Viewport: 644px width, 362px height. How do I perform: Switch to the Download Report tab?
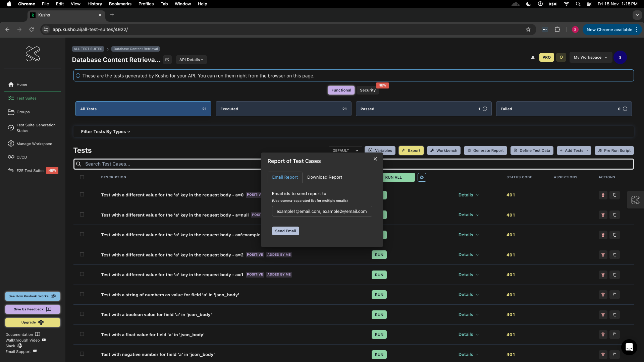click(324, 177)
